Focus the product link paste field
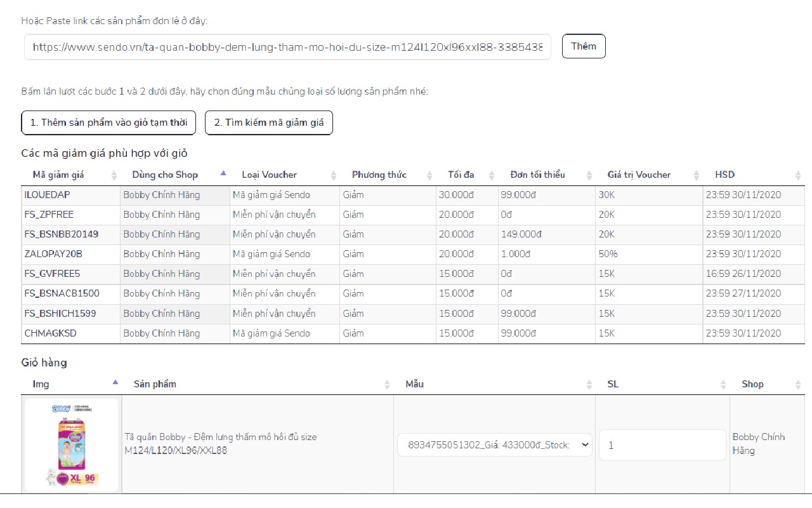 (x=287, y=47)
